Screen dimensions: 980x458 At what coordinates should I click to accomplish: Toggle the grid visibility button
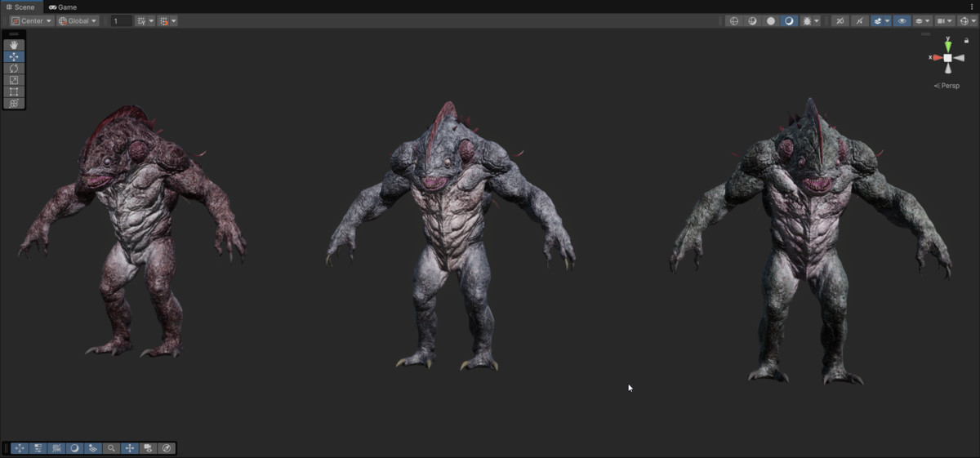pos(140,20)
